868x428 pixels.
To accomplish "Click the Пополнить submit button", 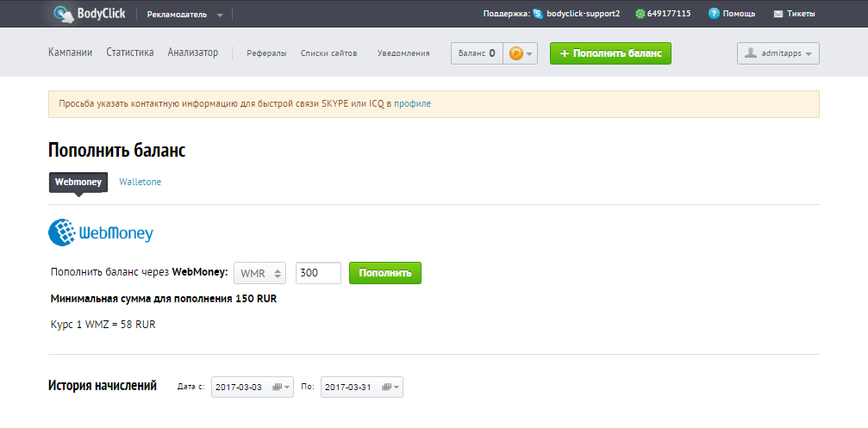I will click(385, 273).
